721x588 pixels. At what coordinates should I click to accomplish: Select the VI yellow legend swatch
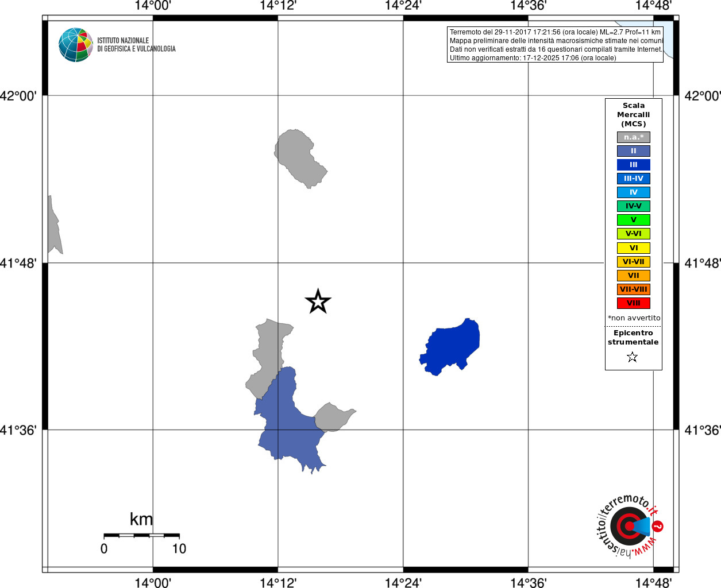[x=634, y=248]
